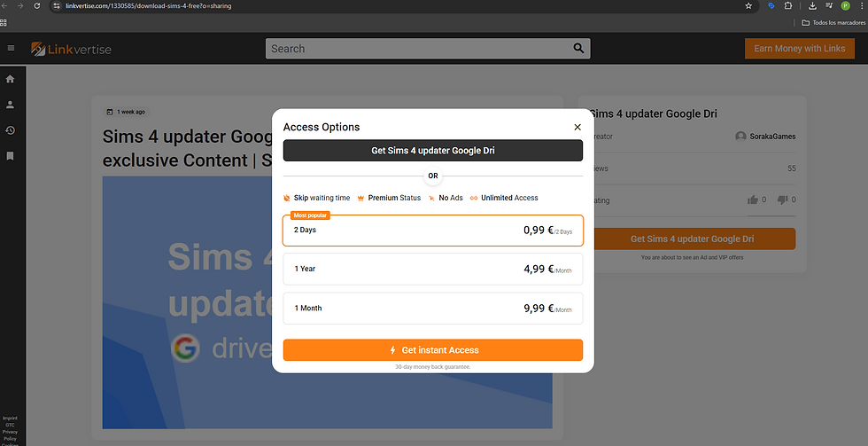868x446 pixels.
Task: Open the Extensions puzzle-piece menu
Action: point(788,5)
